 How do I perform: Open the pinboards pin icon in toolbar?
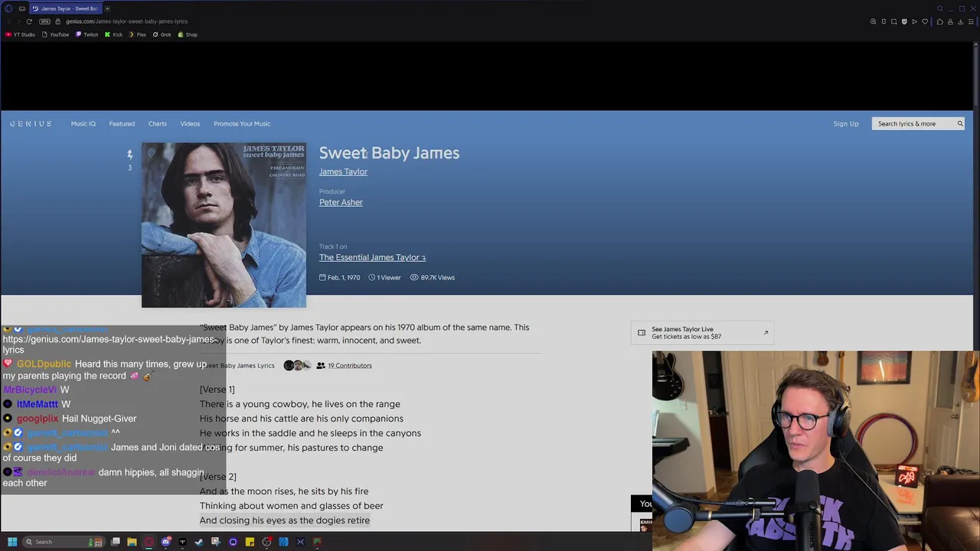click(x=884, y=21)
